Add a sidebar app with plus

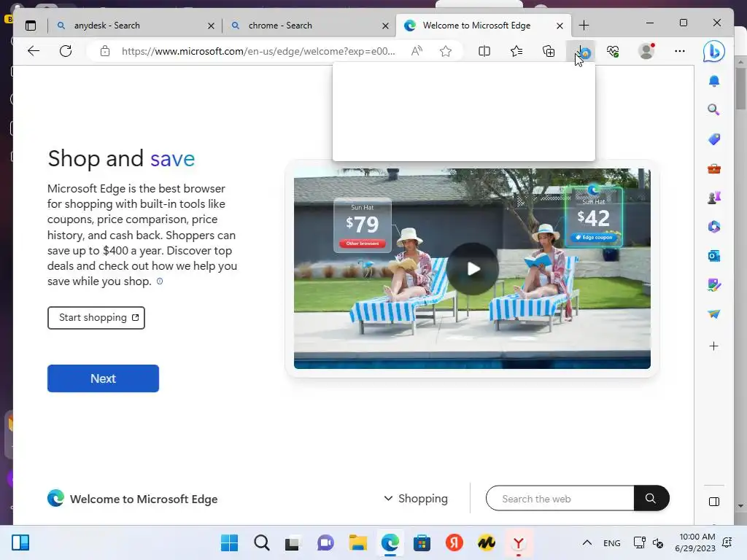point(713,346)
